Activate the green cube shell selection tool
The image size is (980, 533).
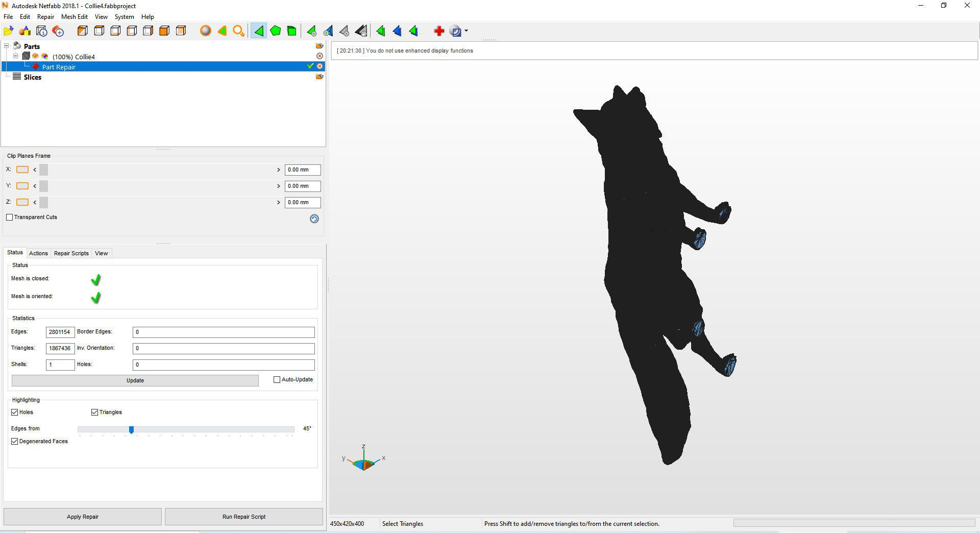292,31
